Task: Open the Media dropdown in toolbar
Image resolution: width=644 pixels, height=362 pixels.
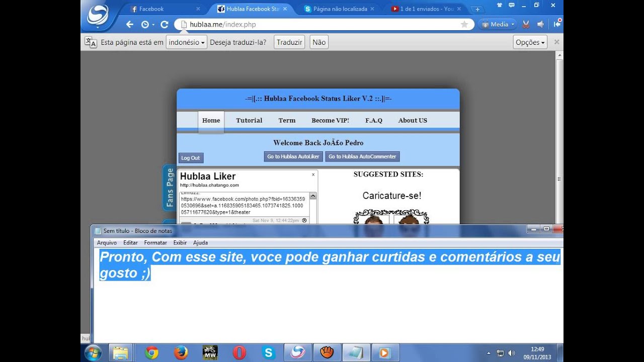Action: click(497, 24)
